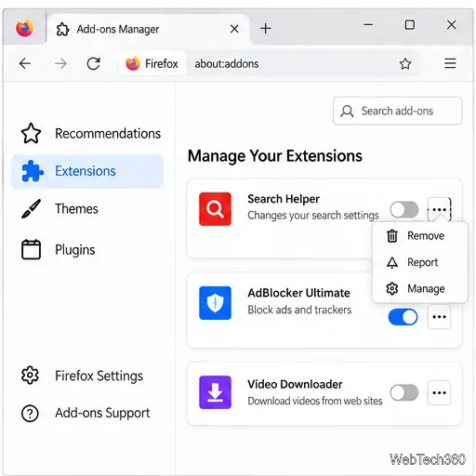
Task: Open Recommendations in the sidebar
Action: coord(91,134)
